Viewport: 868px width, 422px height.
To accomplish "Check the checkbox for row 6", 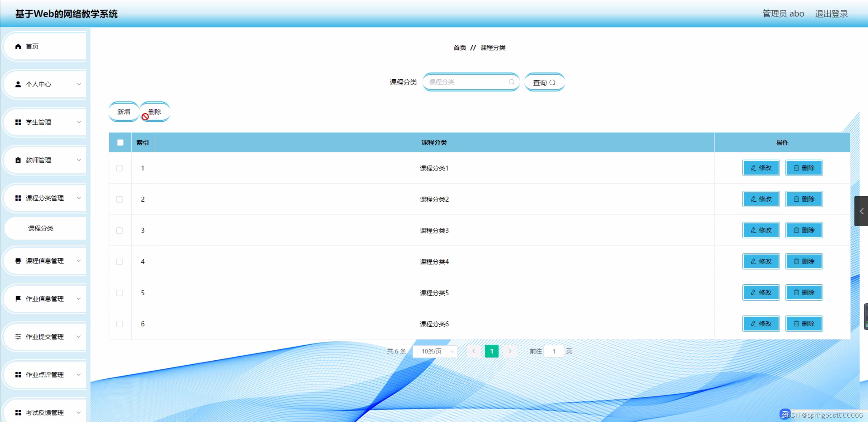I will (x=119, y=324).
